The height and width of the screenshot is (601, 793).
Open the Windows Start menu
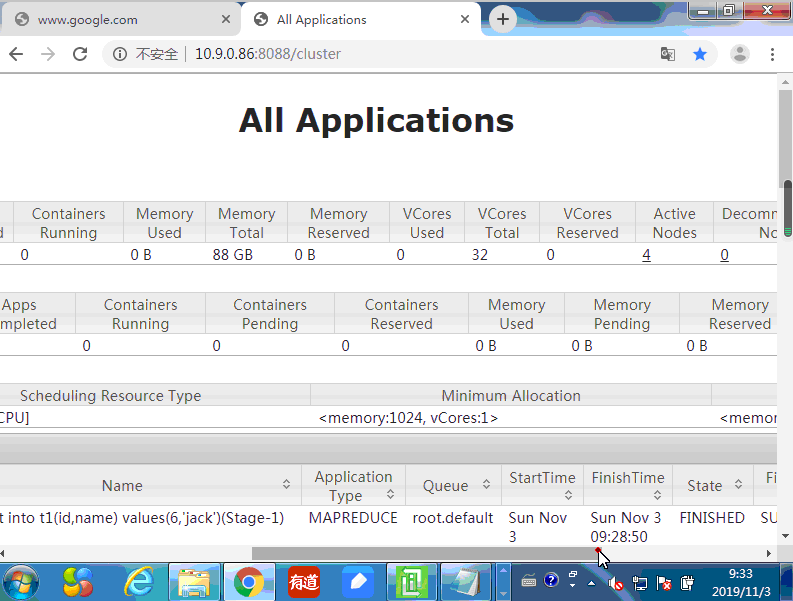[x=22, y=581]
